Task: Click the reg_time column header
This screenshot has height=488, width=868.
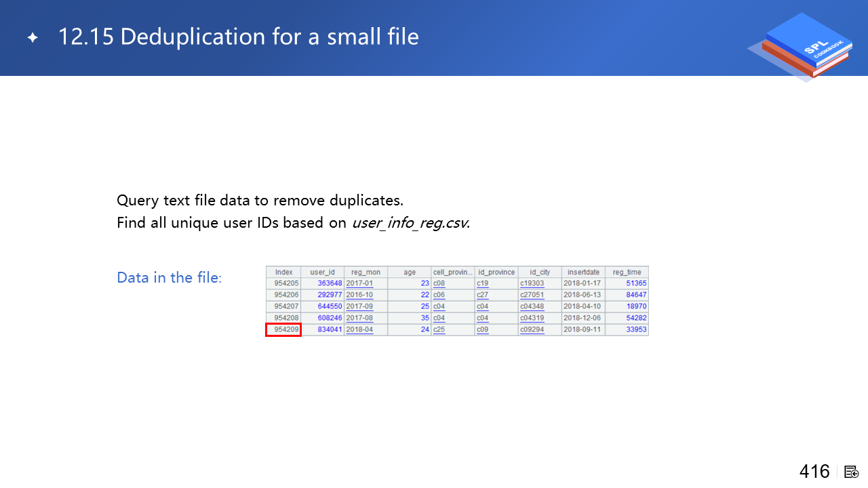Action: click(627, 272)
